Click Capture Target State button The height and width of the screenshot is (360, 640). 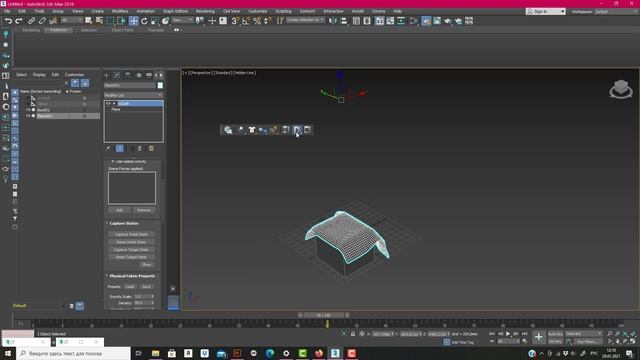pyautogui.click(x=131, y=250)
